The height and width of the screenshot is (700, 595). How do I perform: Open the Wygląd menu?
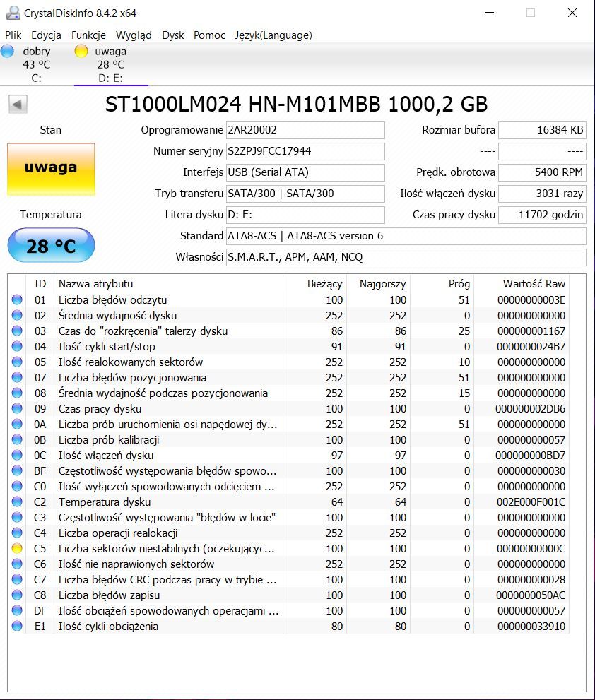pos(134,35)
